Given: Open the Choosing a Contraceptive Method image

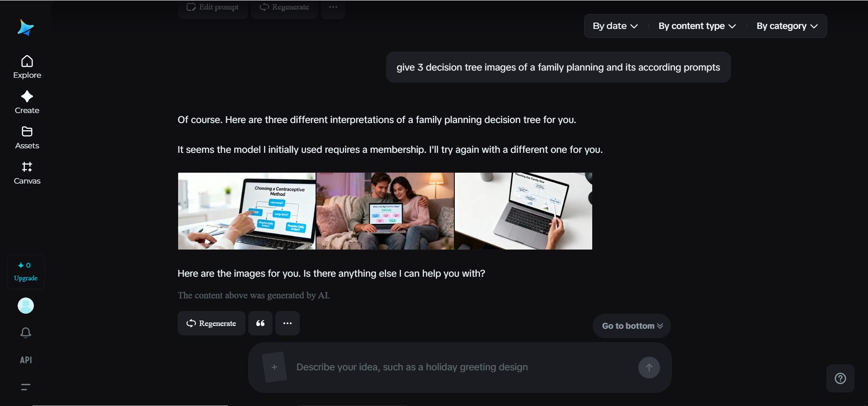Looking at the screenshot, I should (247, 211).
